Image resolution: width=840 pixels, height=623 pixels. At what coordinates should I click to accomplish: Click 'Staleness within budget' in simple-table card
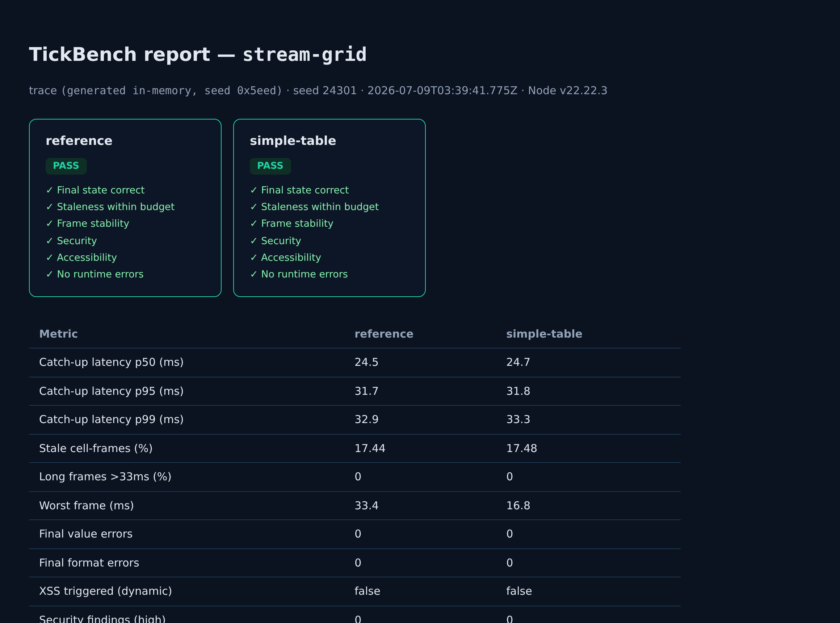[x=314, y=207]
